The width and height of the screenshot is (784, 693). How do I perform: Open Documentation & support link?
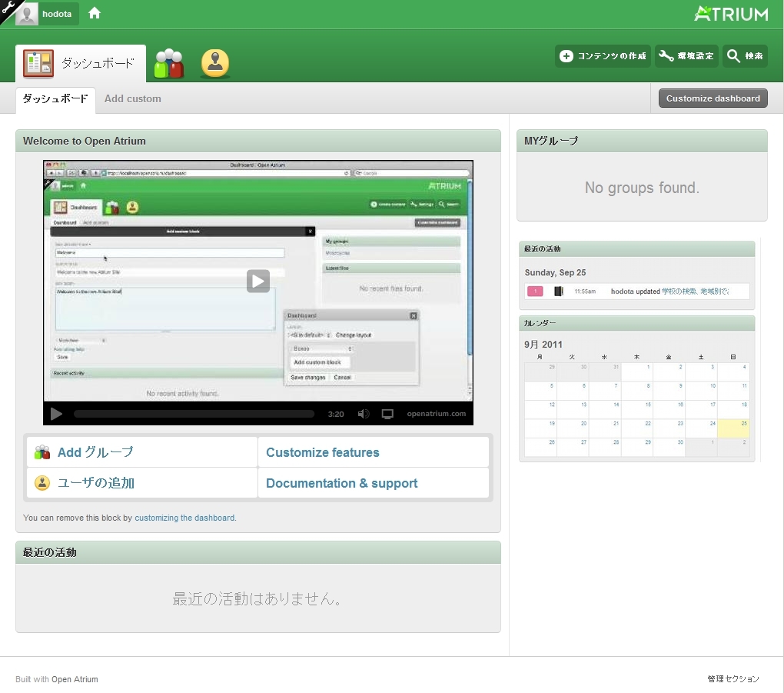pos(341,483)
